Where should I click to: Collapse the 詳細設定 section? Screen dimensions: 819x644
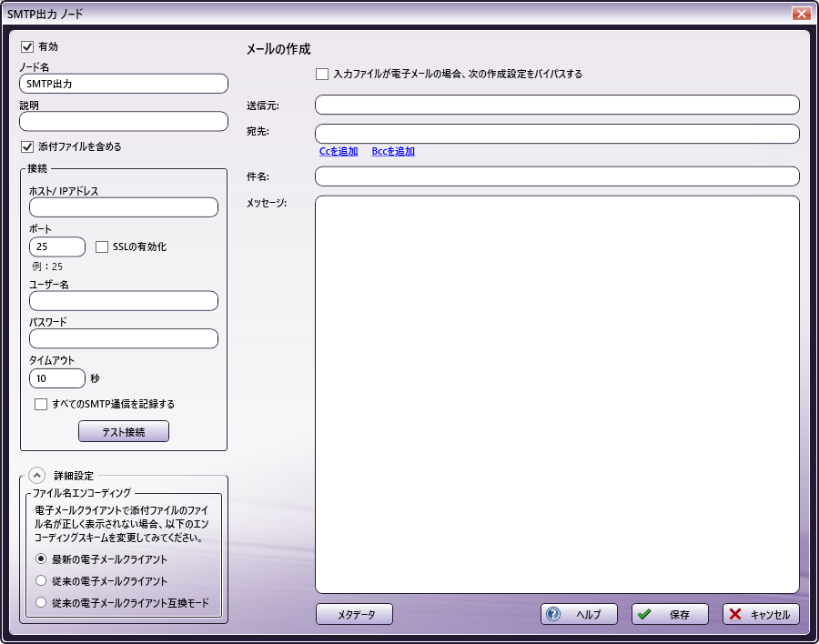(35, 475)
